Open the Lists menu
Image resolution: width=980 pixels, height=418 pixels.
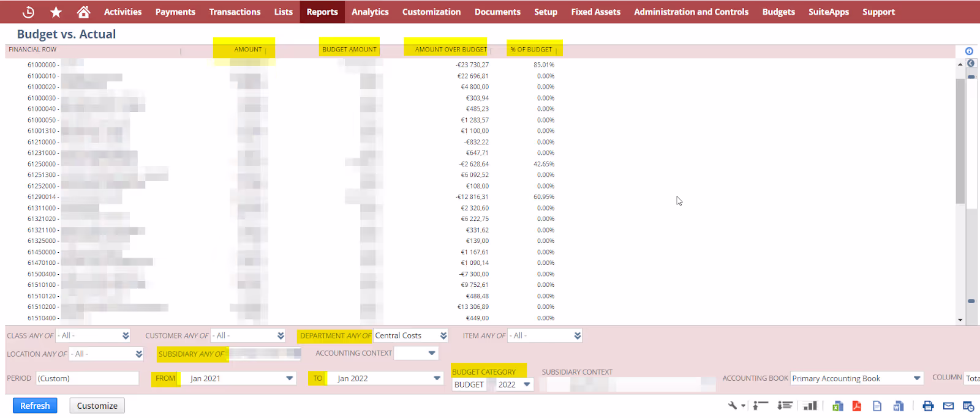[x=283, y=12]
